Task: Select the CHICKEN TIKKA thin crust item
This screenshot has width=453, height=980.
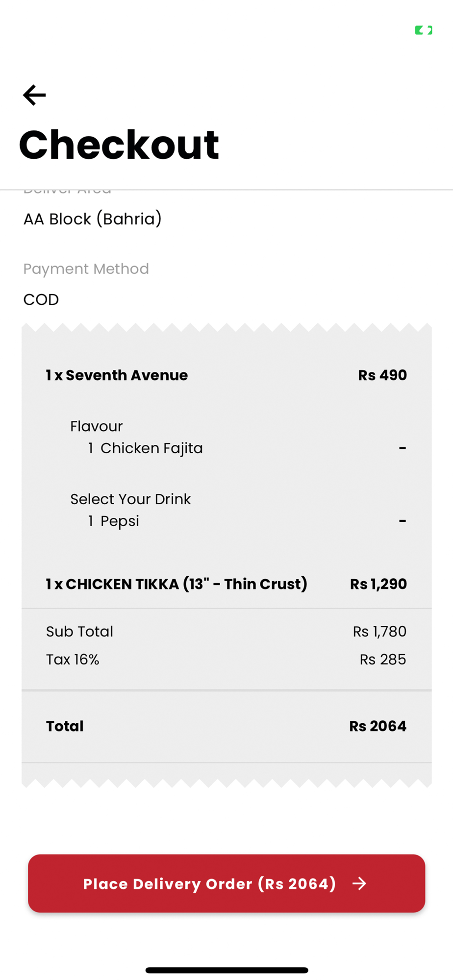Action: (x=176, y=584)
